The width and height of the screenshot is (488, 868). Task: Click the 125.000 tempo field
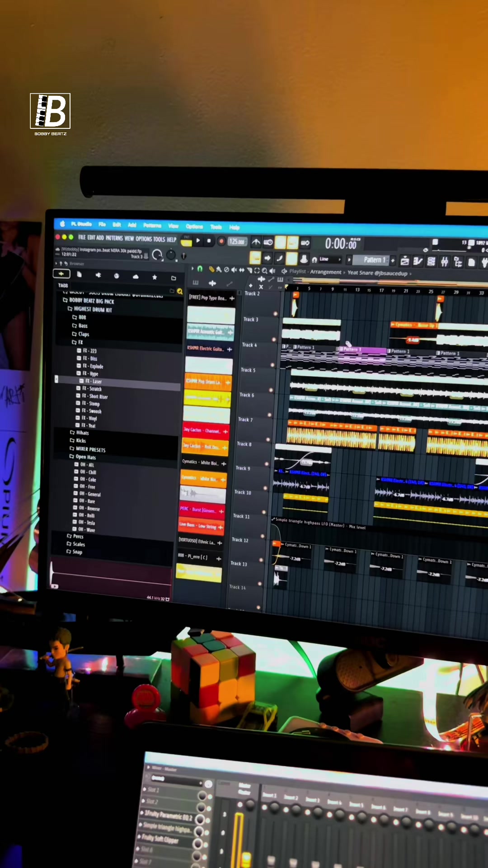tap(237, 241)
